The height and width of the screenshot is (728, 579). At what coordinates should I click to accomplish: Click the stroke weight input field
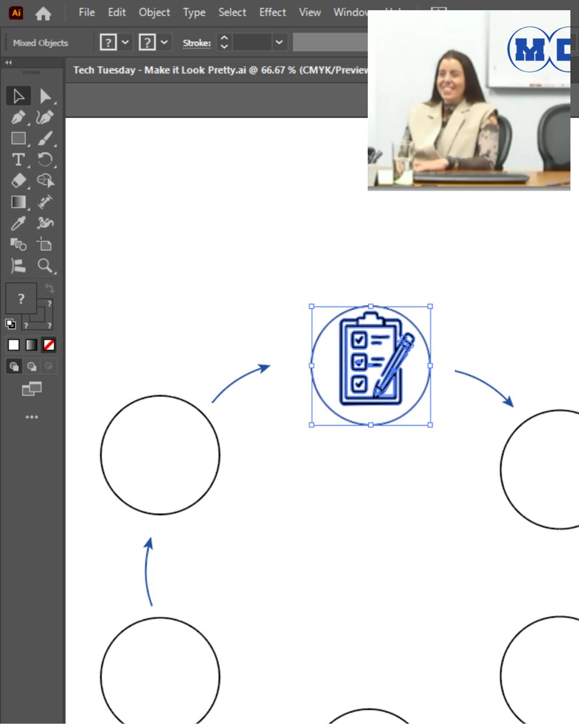tap(252, 42)
